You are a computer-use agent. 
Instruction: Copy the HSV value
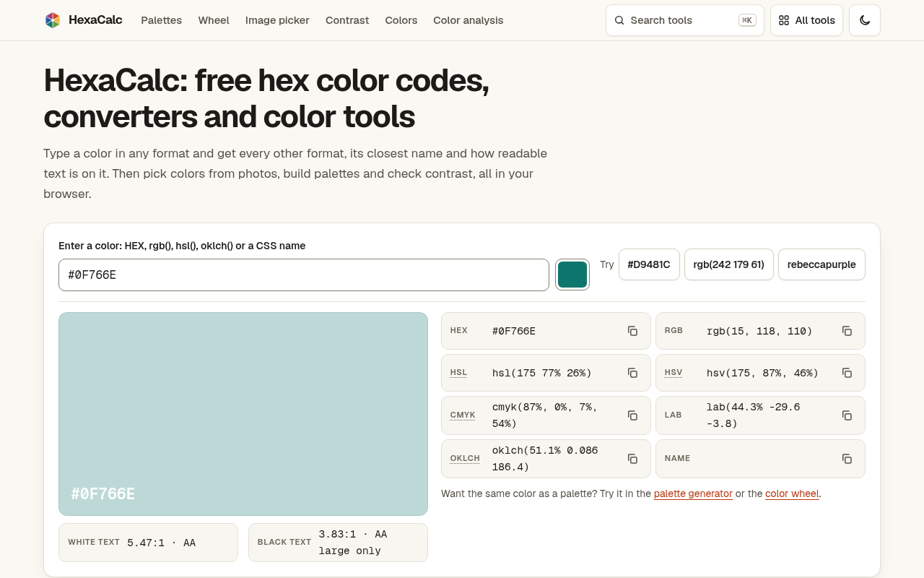[847, 373]
